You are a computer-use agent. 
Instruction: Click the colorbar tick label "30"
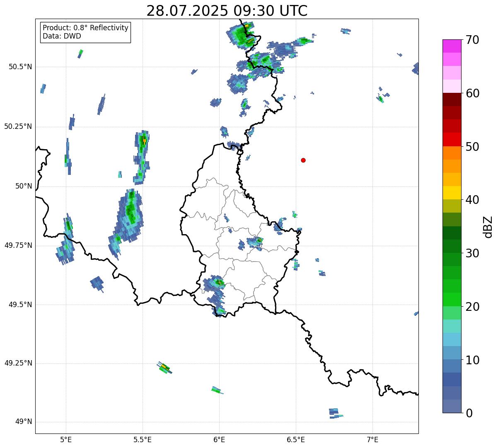472,253
